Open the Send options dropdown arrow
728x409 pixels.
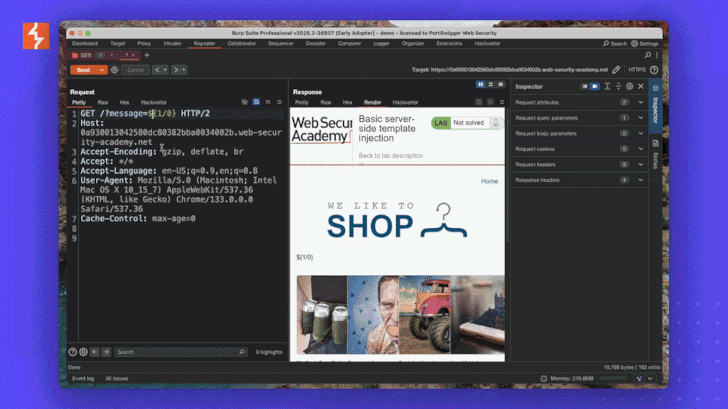[100, 70]
